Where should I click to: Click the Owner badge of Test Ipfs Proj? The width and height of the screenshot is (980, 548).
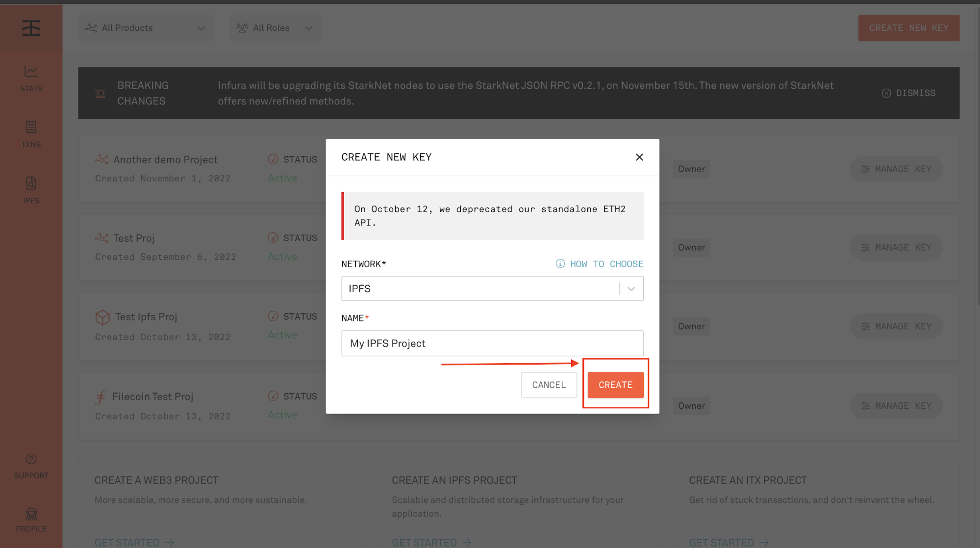click(x=691, y=326)
